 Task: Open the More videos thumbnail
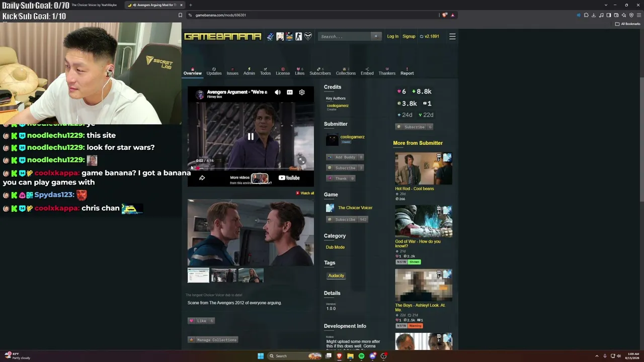pyautogui.click(x=260, y=178)
